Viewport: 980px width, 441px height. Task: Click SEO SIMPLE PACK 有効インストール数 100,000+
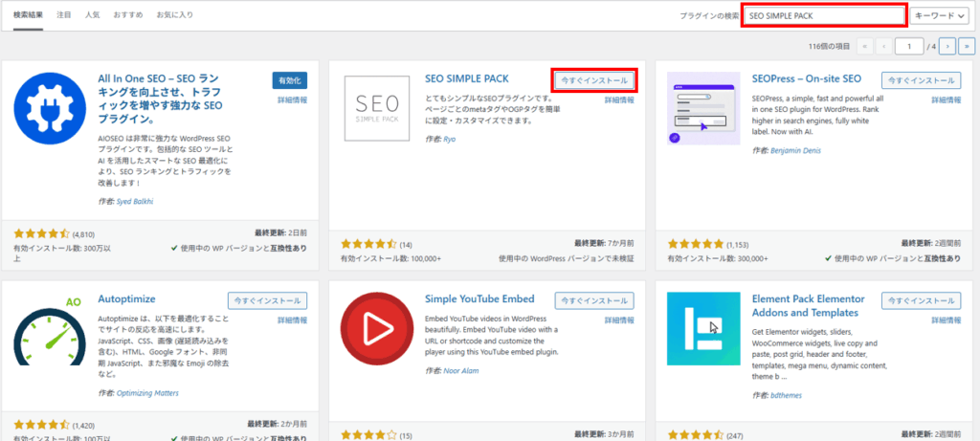(x=390, y=258)
